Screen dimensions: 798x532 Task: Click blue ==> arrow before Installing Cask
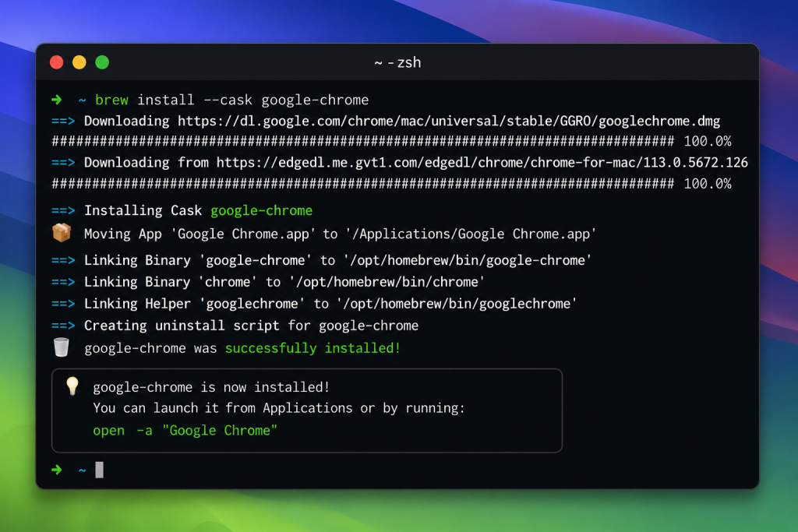tap(63, 210)
